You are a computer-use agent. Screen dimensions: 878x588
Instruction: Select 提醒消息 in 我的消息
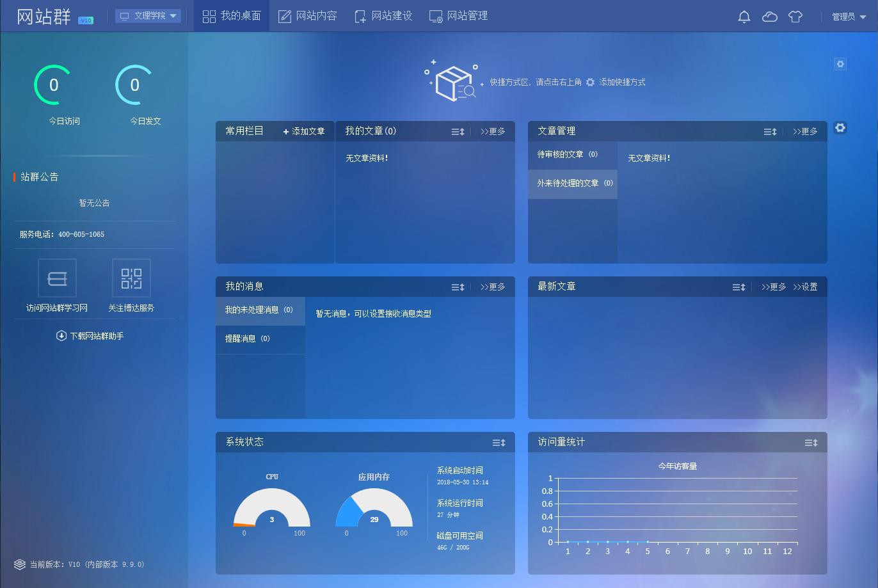[x=247, y=339]
